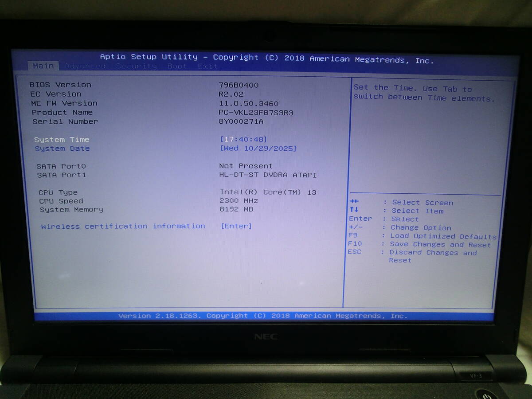Click the Aptio Setup Utility title

267,58
